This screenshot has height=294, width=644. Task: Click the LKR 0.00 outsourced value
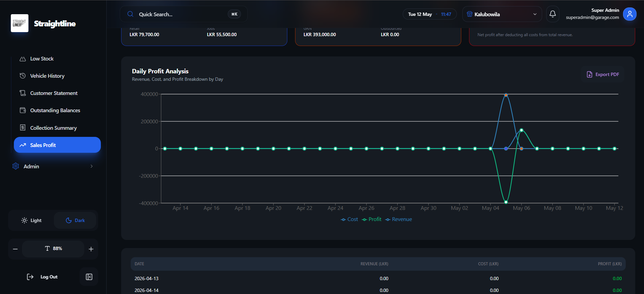(390, 34)
